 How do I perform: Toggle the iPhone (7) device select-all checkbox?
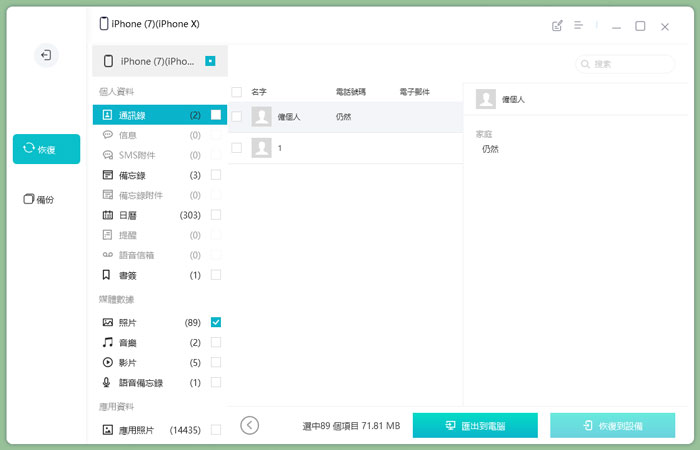210,61
